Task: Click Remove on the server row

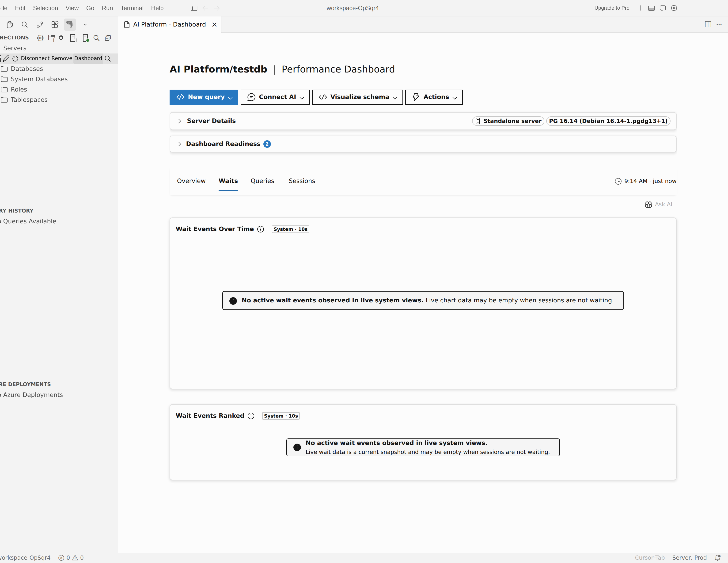Action: 62,58
